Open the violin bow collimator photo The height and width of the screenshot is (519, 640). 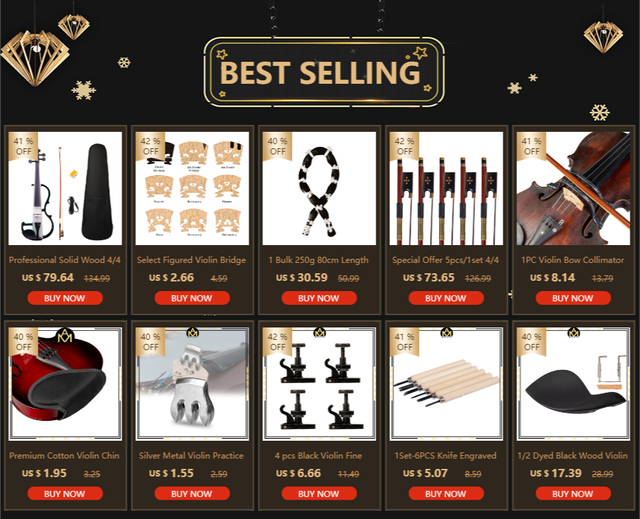pos(573,188)
